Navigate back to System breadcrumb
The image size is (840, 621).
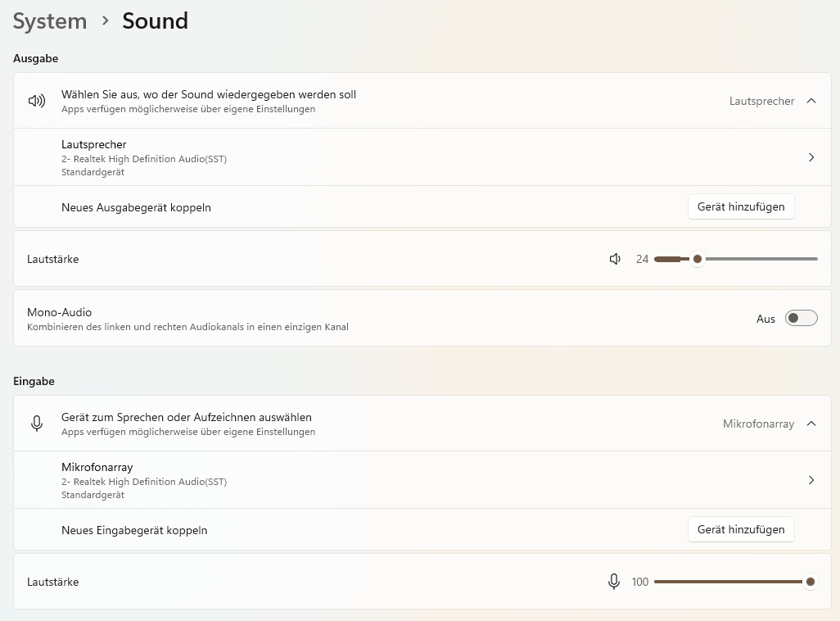click(50, 21)
